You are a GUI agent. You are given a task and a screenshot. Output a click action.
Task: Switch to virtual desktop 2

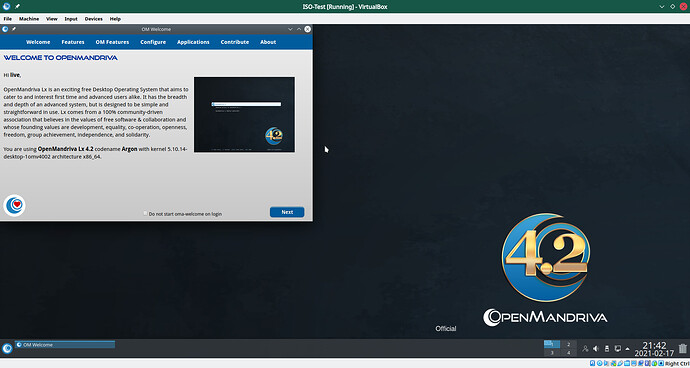[x=569, y=344]
